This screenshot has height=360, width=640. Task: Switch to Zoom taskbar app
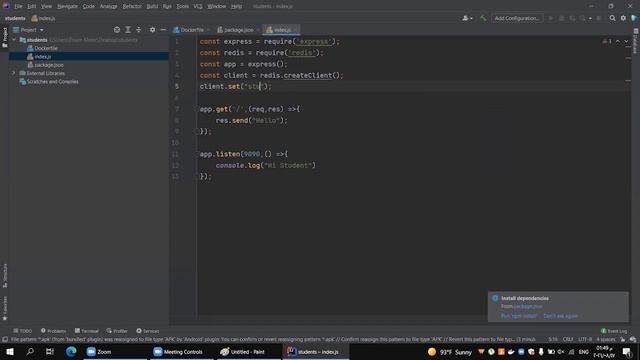[x=115, y=351]
